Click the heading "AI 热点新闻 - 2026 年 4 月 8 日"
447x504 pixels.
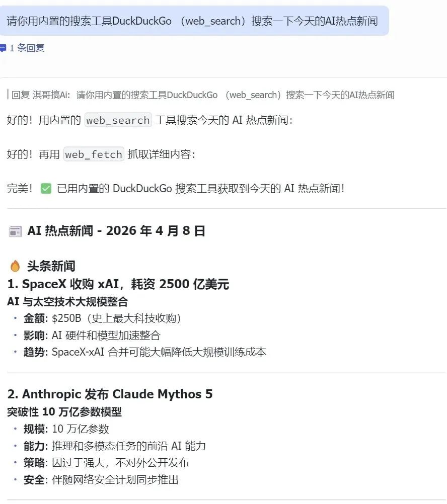tap(116, 231)
